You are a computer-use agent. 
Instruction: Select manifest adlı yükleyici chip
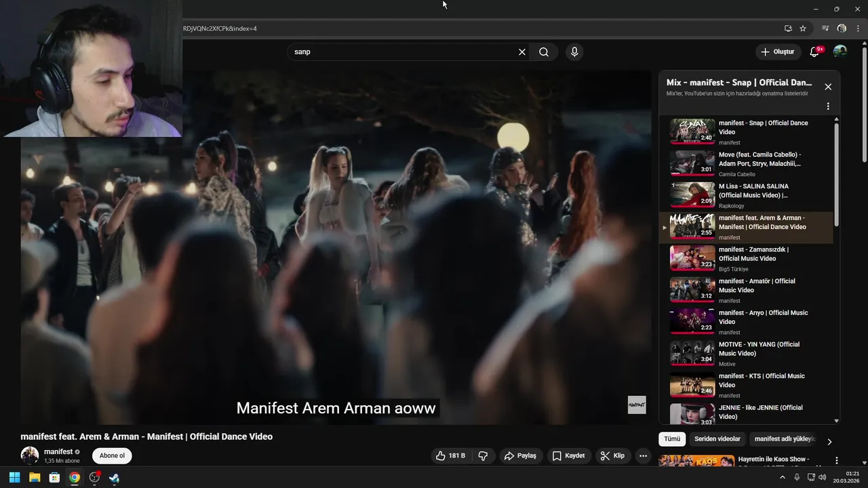785,439
